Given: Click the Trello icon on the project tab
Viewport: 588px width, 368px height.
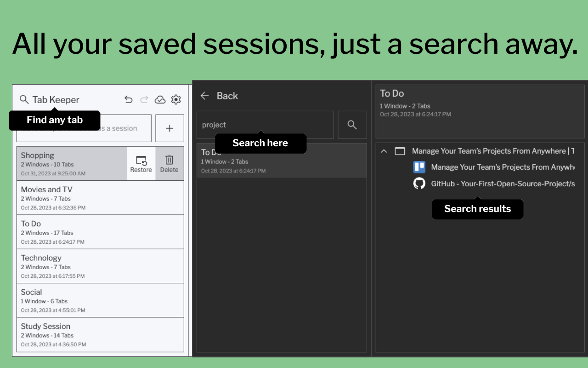Looking at the screenshot, I should pos(419,167).
